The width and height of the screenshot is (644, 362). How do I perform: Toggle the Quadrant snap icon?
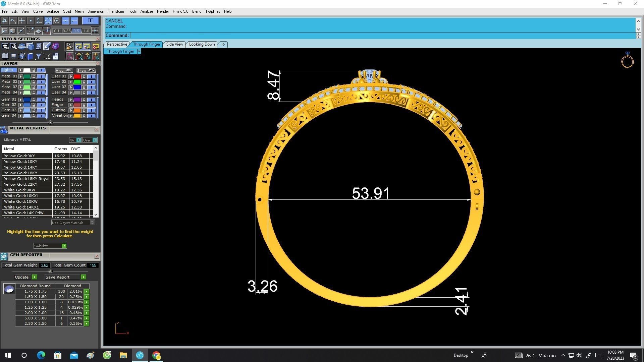click(48, 21)
